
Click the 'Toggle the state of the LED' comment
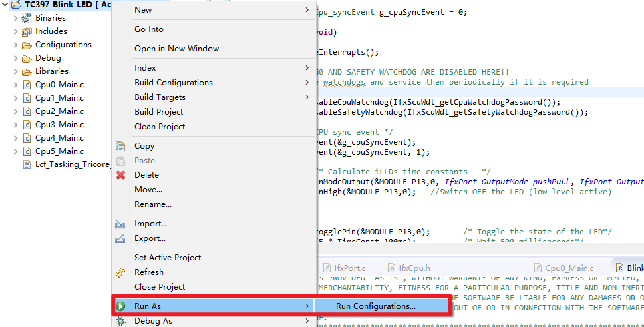(538, 232)
